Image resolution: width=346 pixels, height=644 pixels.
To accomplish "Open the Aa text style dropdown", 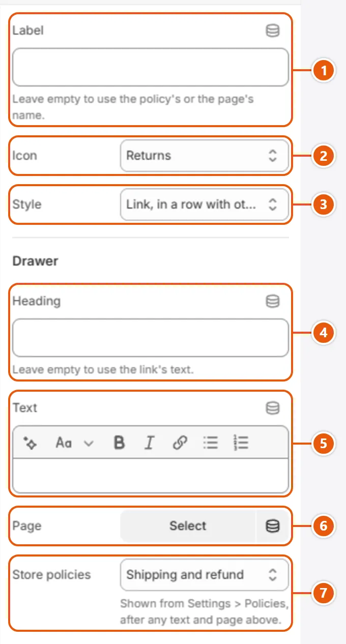I will pos(74,443).
